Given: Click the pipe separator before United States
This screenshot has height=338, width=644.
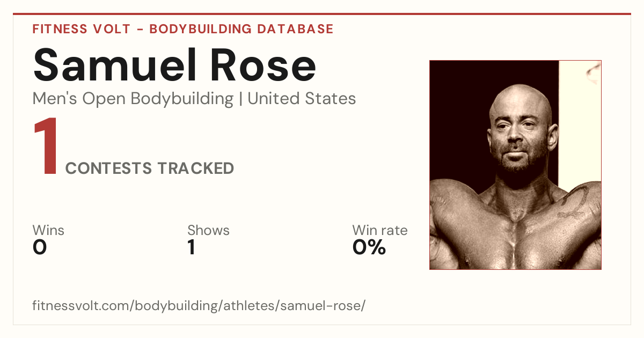Looking at the screenshot, I should (240, 99).
